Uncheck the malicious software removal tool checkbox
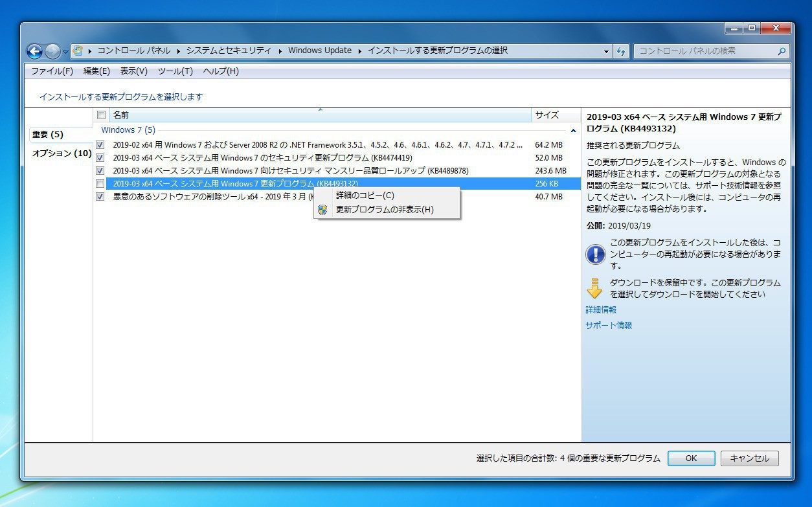 [x=100, y=197]
